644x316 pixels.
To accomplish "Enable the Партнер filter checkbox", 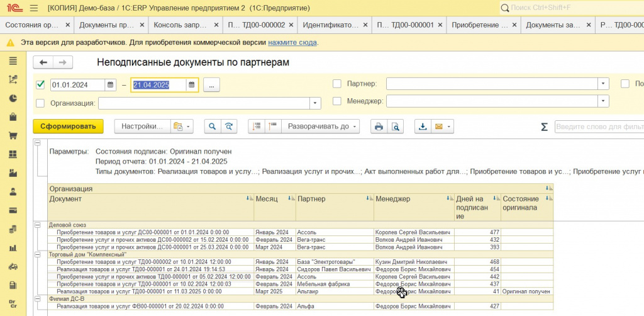I will pos(337,84).
